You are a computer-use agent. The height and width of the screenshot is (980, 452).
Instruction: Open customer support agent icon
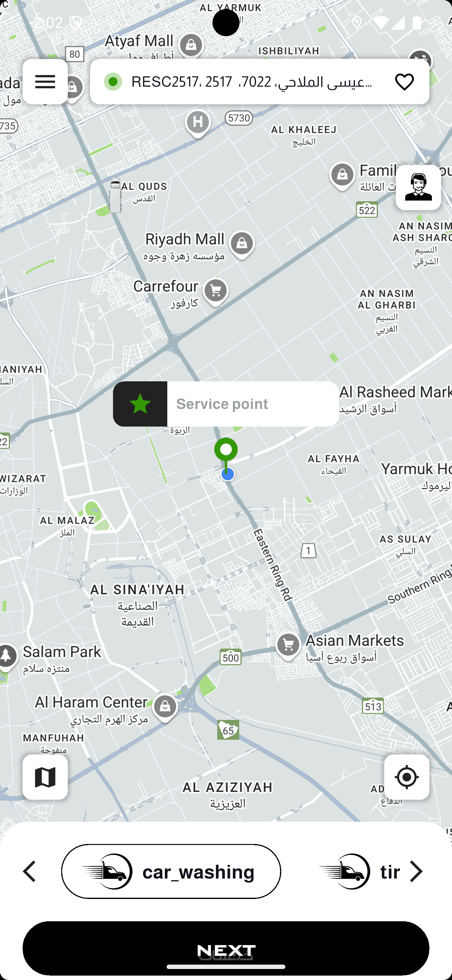pyautogui.click(x=418, y=187)
